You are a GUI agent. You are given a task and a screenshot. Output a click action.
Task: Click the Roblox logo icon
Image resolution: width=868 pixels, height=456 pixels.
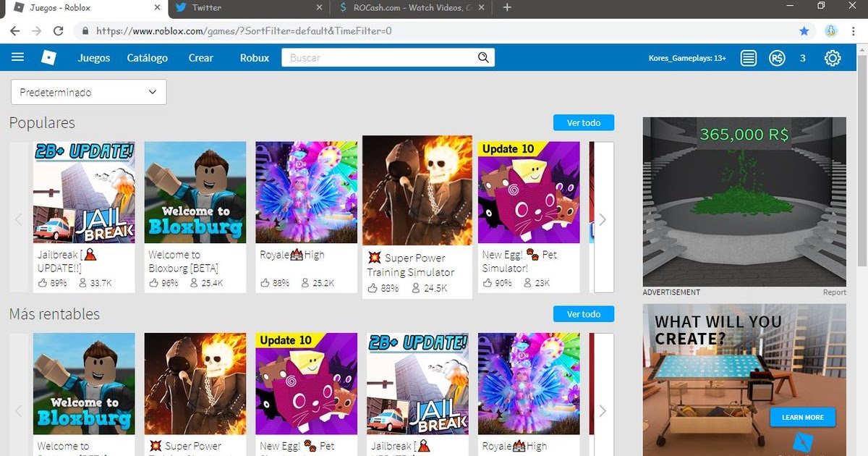48,58
